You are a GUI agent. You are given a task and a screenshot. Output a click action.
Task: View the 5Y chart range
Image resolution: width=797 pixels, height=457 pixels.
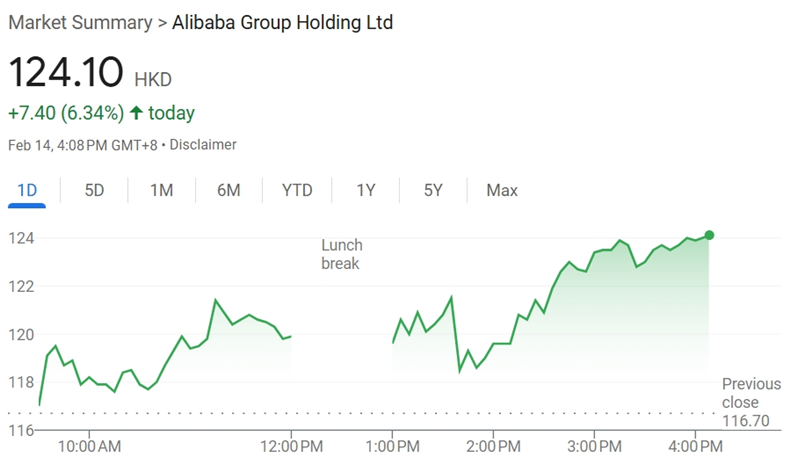point(433,191)
